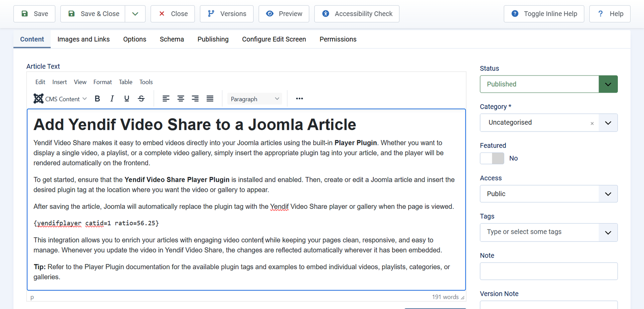
Task: Reveal more toolbar options (three dots)
Action: click(299, 99)
